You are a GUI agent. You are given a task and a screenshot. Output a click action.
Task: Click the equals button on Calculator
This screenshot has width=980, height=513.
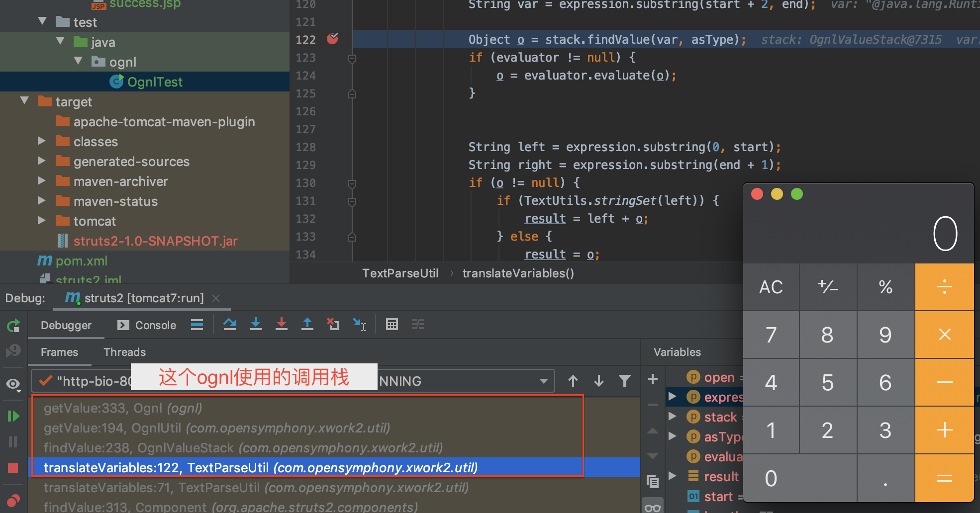[944, 478]
